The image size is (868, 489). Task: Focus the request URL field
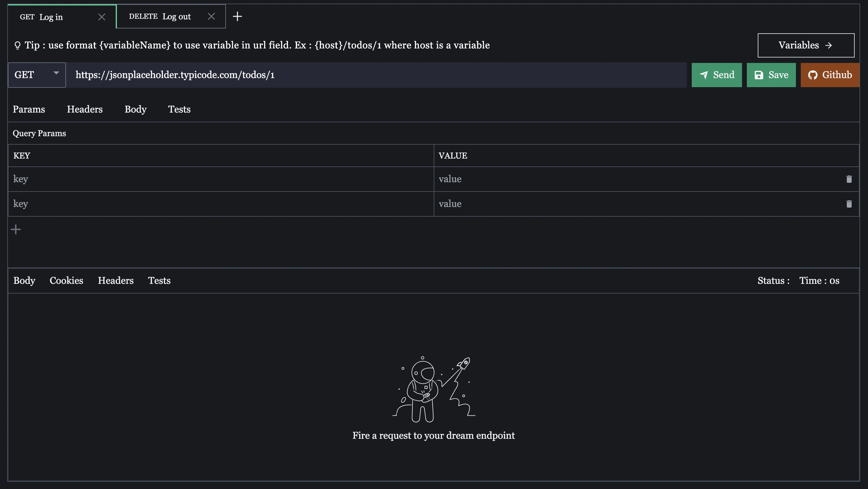point(376,75)
